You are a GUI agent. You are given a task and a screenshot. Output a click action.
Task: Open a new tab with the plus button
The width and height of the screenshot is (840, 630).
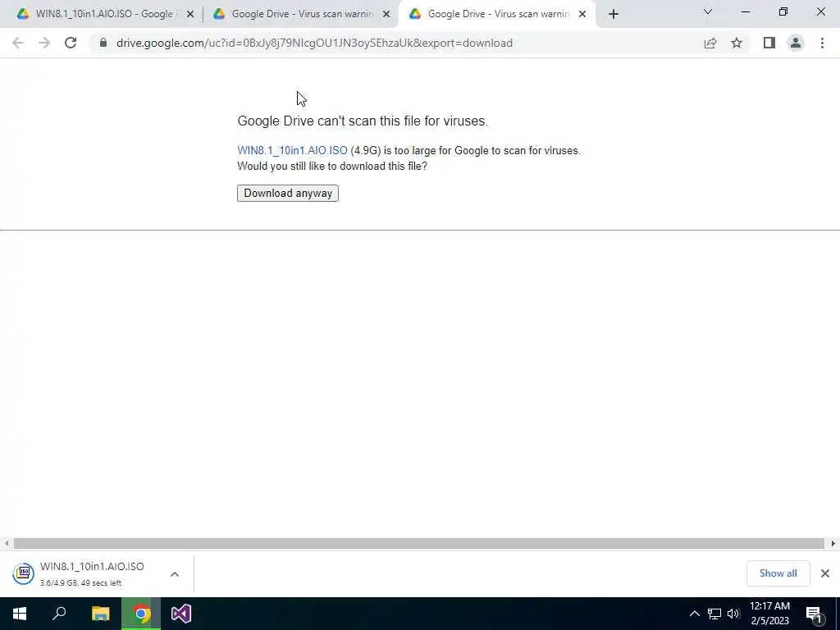pos(614,14)
